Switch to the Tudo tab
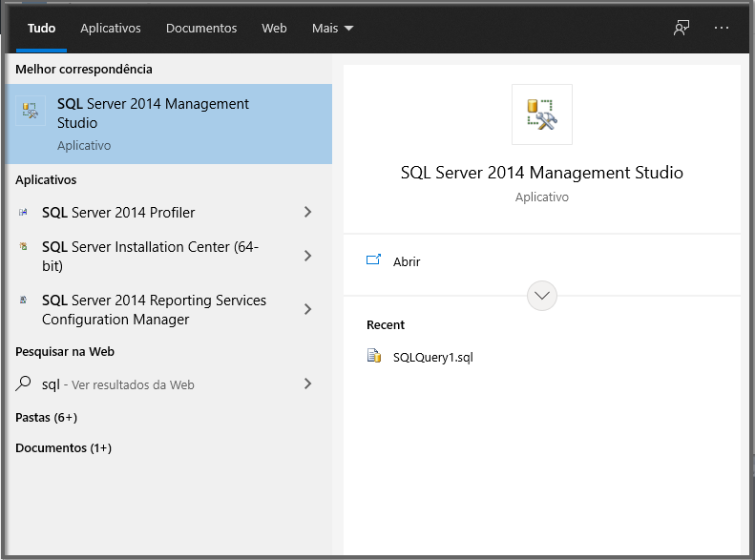The image size is (755, 560). 41,29
